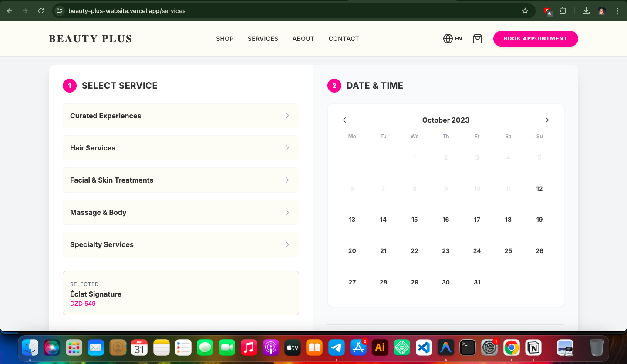The image size is (627, 364).
Task: Bookmark the page with the star icon
Action: pos(525,11)
